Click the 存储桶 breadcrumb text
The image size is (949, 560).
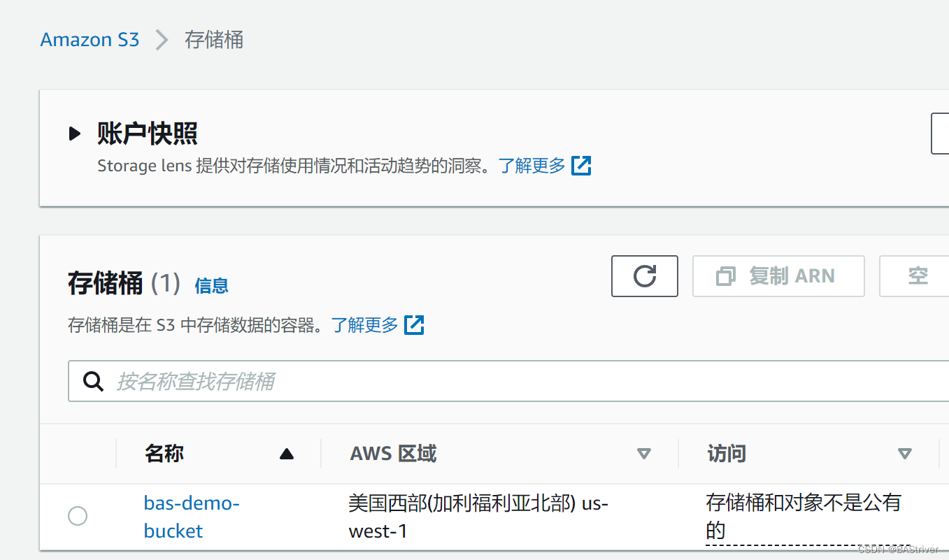pyautogui.click(x=214, y=40)
